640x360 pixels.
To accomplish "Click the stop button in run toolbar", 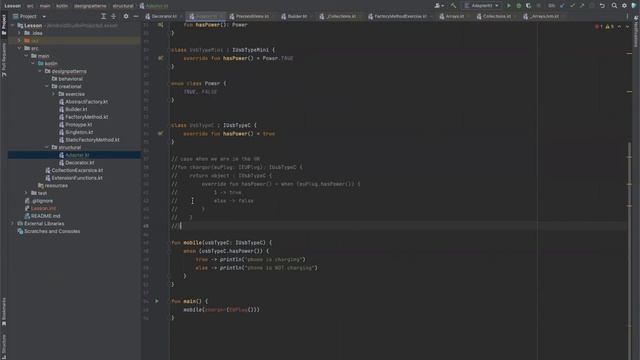I will pyautogui.click(x=539, y=6).
